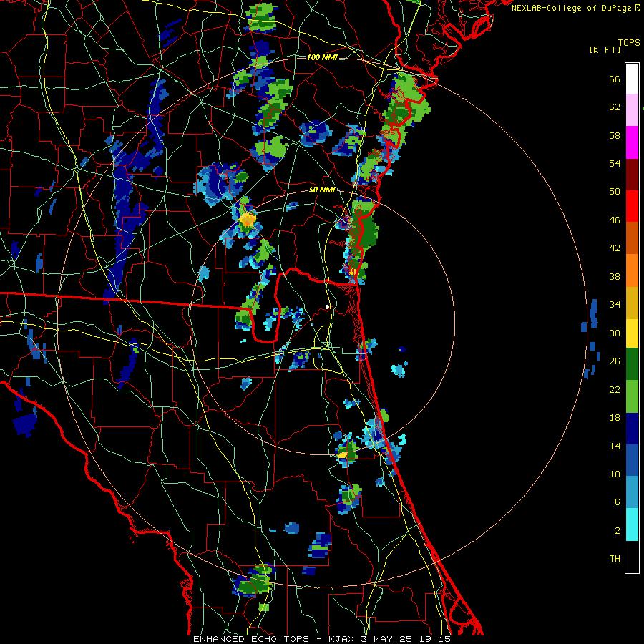Image resolution: width=644 pixels, height=644 pixels.
Task: Pick the cyan legend swatch
Action: [x=632, y=525]
